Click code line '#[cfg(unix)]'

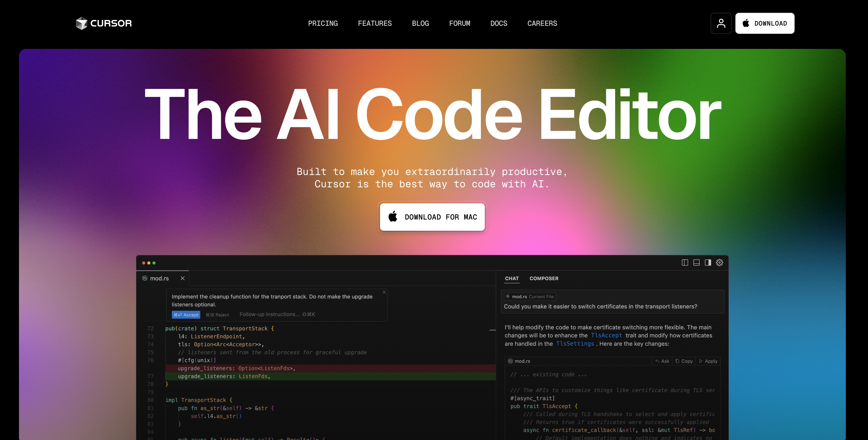pos(197,360)
